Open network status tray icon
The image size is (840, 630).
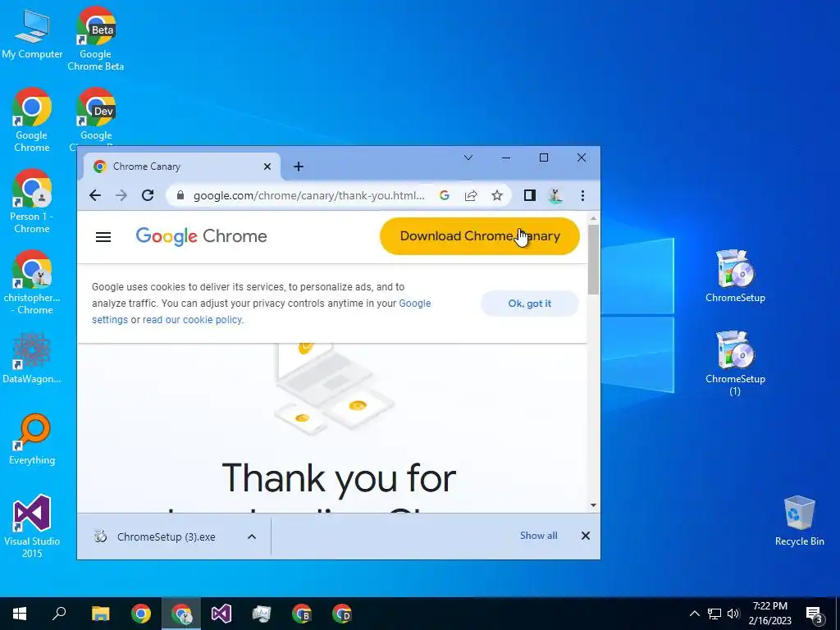click(714, 614)
